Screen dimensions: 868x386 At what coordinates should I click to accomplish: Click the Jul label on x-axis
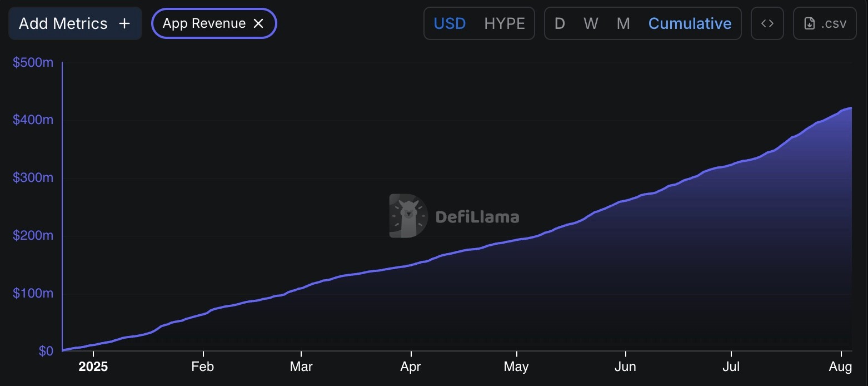pyautogui.click(x=731, y=367)
